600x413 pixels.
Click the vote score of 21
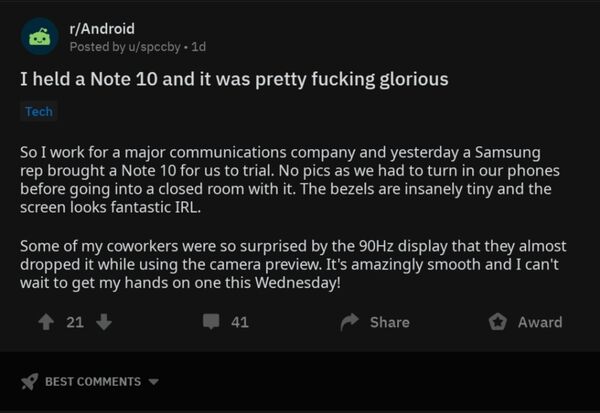click(x=74, y=322)
